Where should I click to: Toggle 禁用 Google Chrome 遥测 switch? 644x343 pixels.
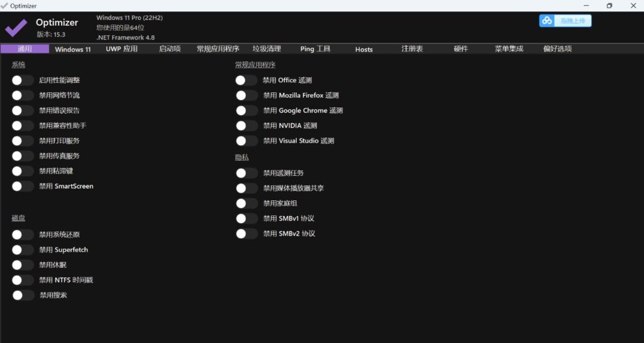pos(247,111)
